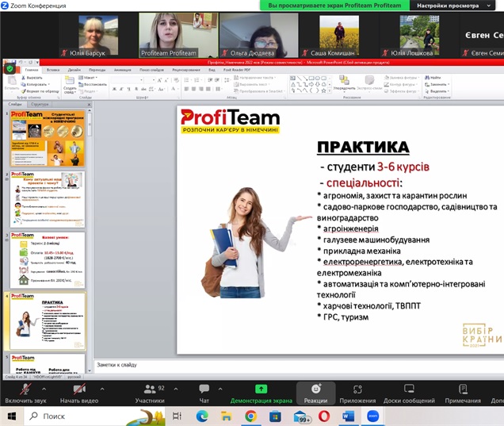Screen dimensions: 504x426
Task: Open the Показ слайдов ribbon tab
Action: click(151, 70)
